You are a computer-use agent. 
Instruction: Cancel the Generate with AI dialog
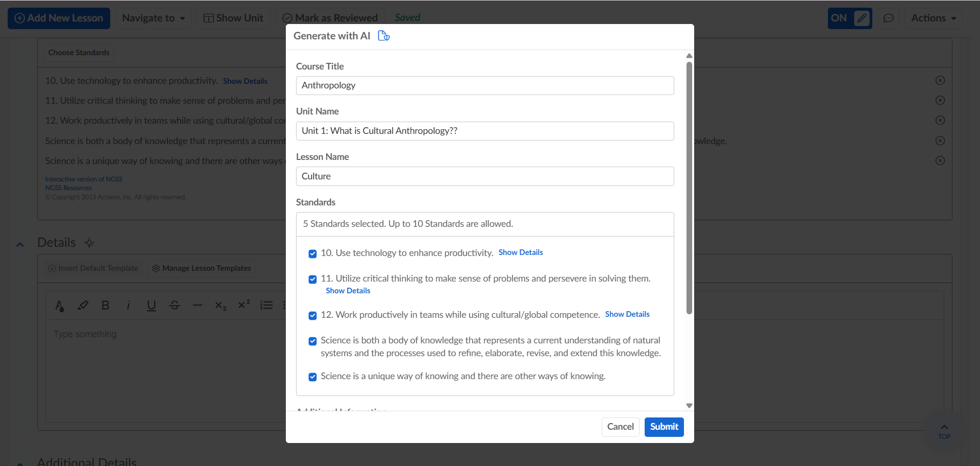tap(620, 427)
